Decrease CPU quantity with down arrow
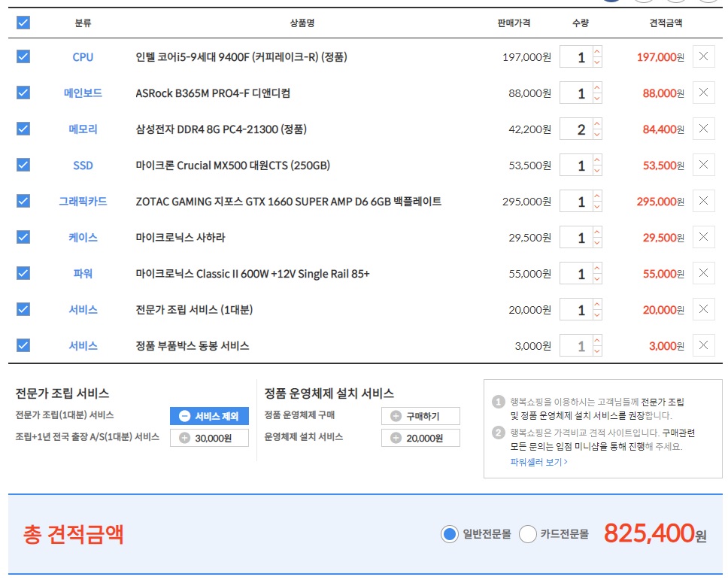The width and height of the screenshot is (728, 580). pyautogui.click(x=597, y=63)
